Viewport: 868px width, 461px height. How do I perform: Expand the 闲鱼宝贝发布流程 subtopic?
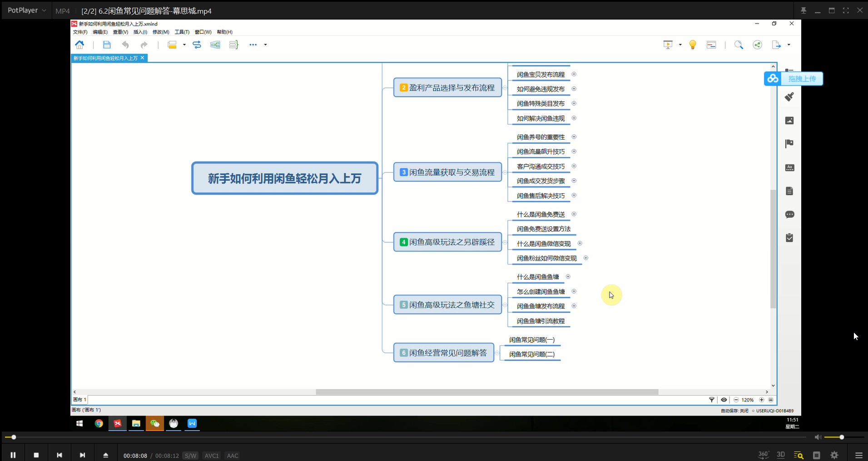tap(574, 74)
